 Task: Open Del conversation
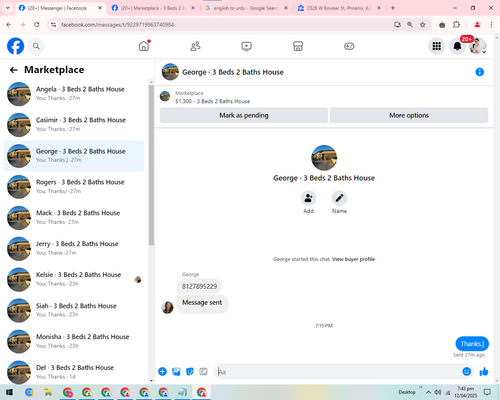coord(74,372)
